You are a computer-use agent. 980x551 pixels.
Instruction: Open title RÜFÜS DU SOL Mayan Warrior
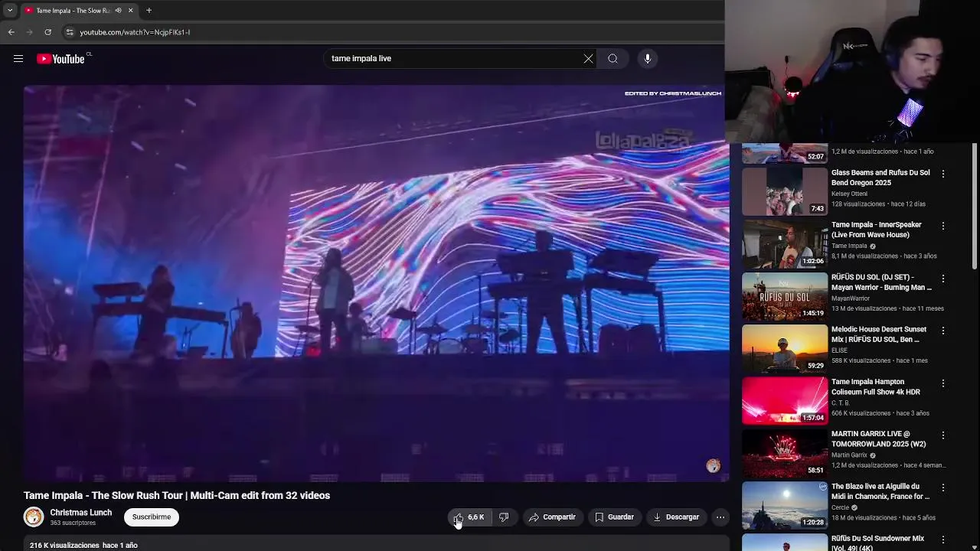tap(881, 282)
